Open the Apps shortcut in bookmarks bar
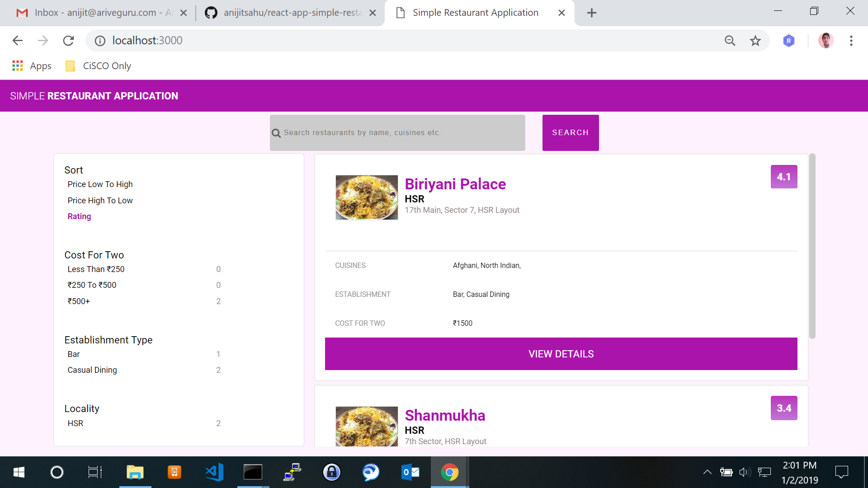 pos(32,66)
